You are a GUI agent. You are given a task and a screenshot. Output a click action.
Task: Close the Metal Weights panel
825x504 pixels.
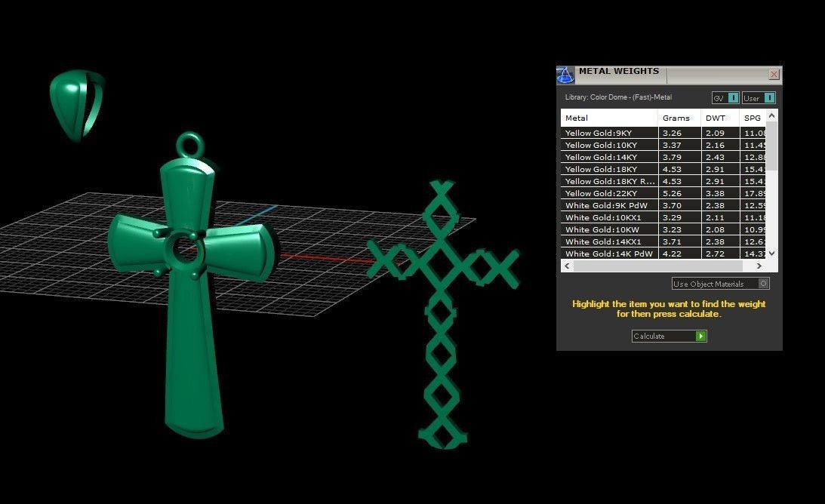[774, 75]
